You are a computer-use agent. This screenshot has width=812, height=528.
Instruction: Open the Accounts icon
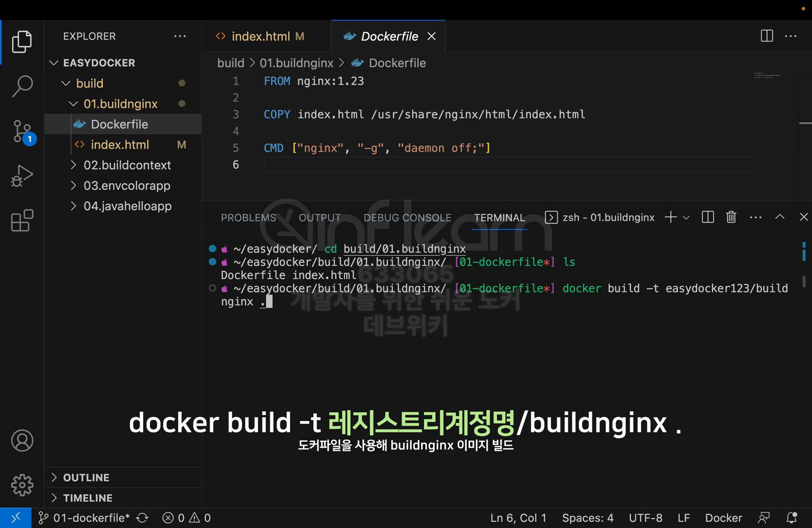[x=22, y=440]
